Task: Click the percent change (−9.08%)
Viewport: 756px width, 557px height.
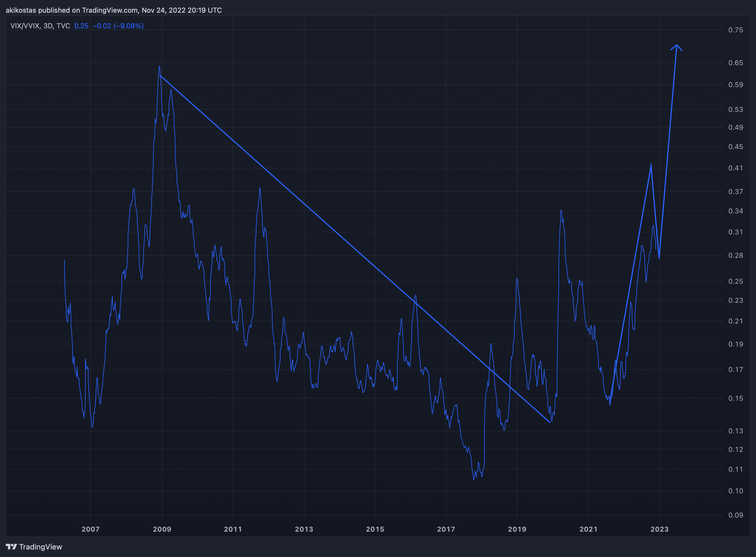Action: [x=129, y=26]
